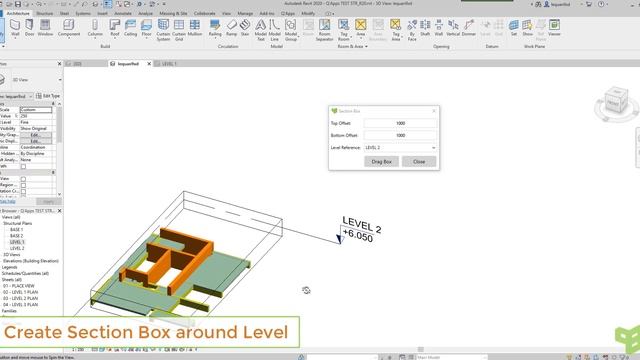Select the Curtain Grid tool

pyautogui.click(x=179, y=29)
